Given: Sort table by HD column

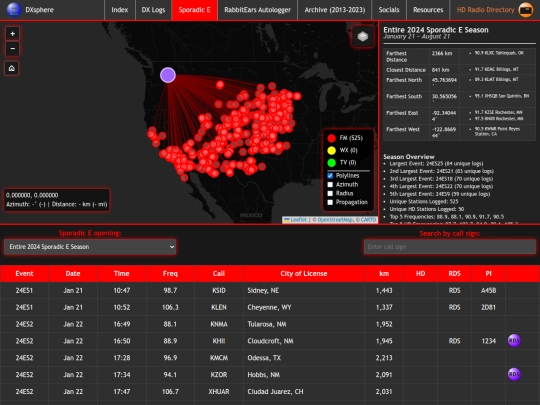Looking at the screenshot, I should click(420, 273).
